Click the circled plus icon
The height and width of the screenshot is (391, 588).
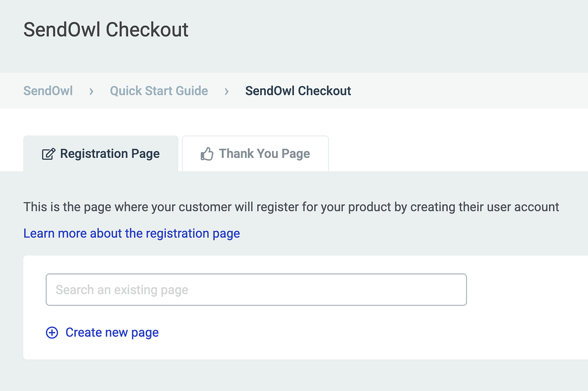(52, 332)
